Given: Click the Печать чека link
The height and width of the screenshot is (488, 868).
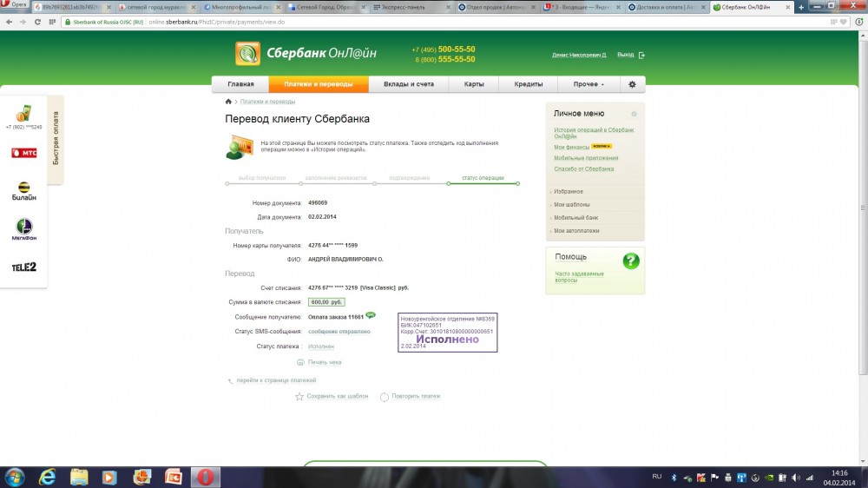Looking at the screenshot, I should pos(325,362).
